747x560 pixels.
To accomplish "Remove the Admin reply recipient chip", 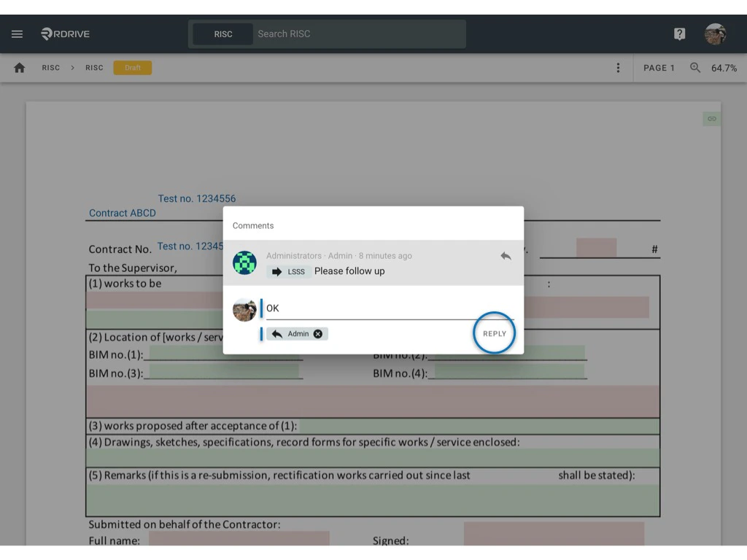I will [318, 334].
